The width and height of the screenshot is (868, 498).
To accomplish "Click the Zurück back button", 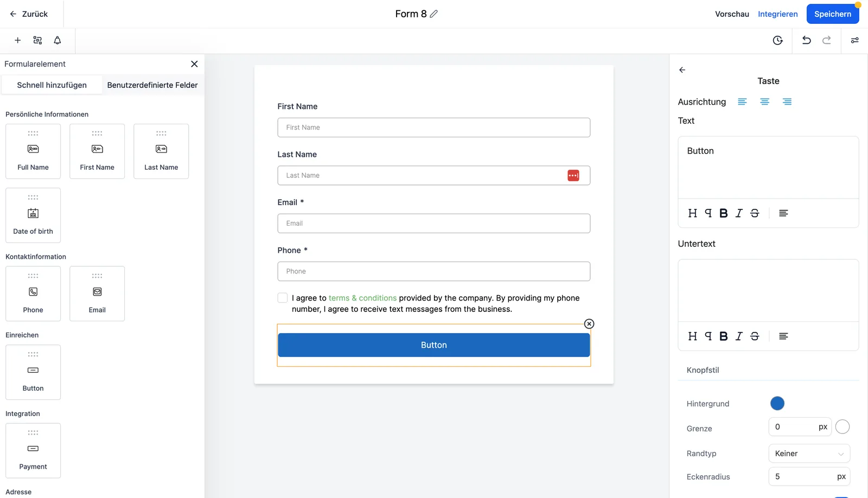I will click(x=29, y=14).
